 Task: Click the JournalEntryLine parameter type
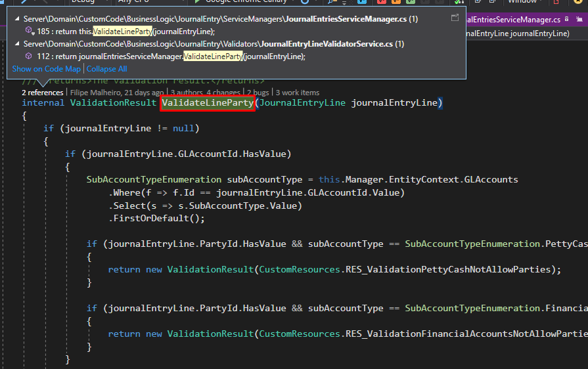tap(302, 102)
